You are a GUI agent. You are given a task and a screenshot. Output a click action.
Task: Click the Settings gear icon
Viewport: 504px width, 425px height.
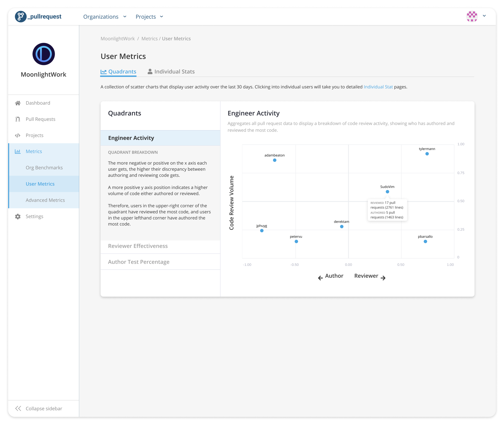point(18,216)
